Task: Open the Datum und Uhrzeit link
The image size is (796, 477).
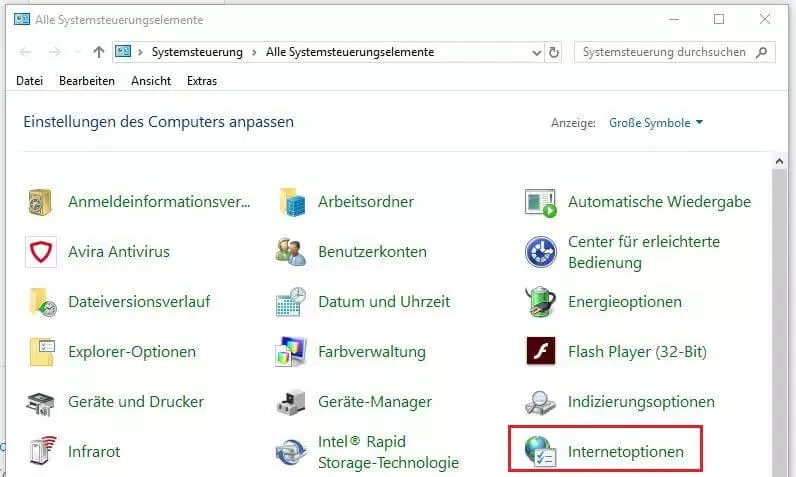Action: coord(384,301)
